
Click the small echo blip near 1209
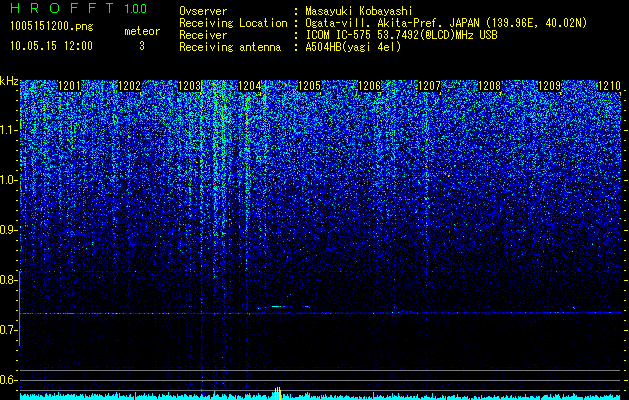click(x=573, y=308)
